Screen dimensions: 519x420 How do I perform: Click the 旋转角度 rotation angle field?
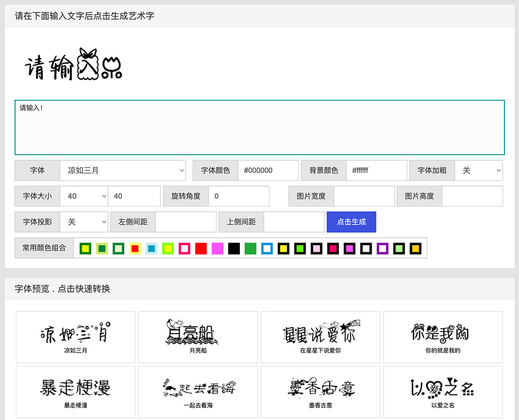tap(239, 196)
